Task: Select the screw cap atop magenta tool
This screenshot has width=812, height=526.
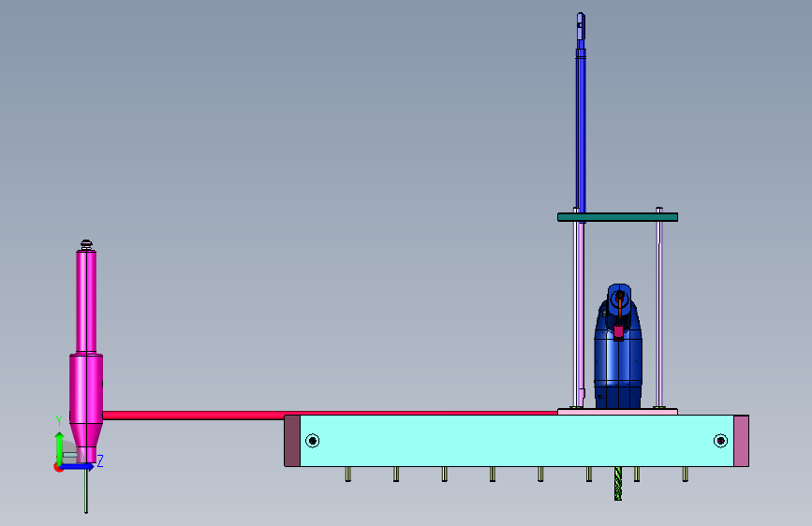Action: [x=86, y=244]
